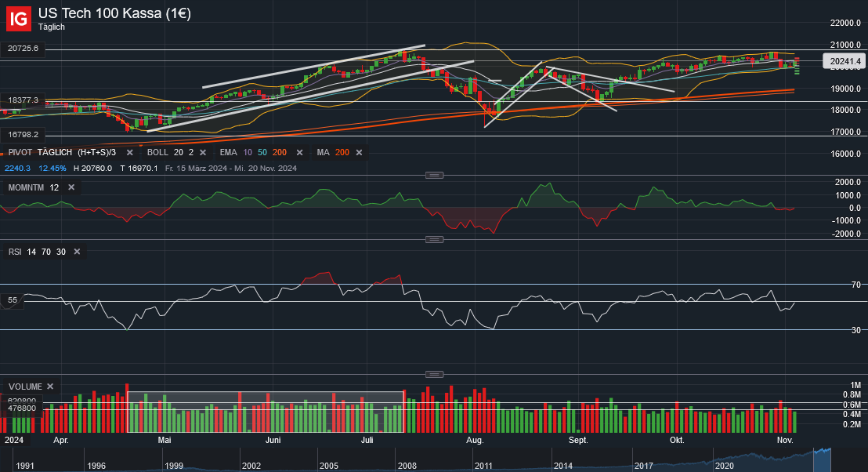868x472 pixels.
Task: Click the 2024 year label on date axis
Action: [x=14, y=440]
